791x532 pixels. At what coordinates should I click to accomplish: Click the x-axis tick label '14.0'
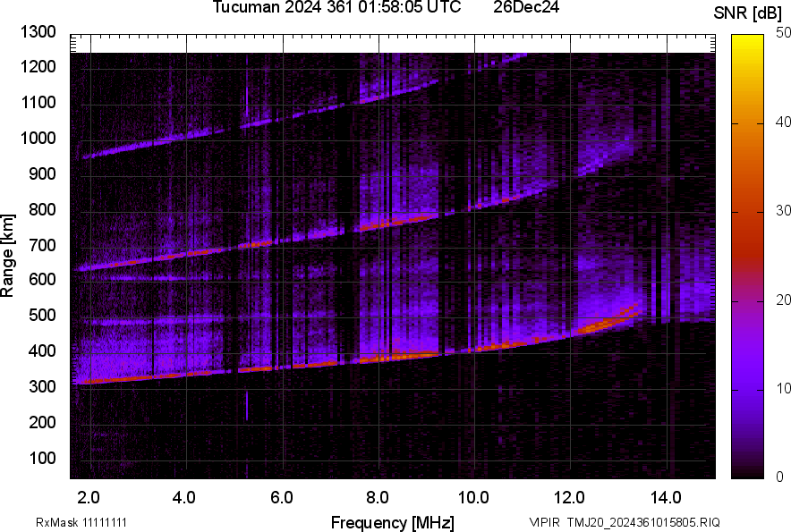(x=667, y=497)
